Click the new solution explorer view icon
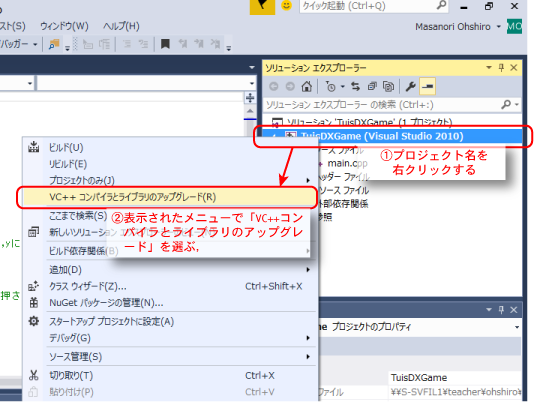 tap(34, 232)
